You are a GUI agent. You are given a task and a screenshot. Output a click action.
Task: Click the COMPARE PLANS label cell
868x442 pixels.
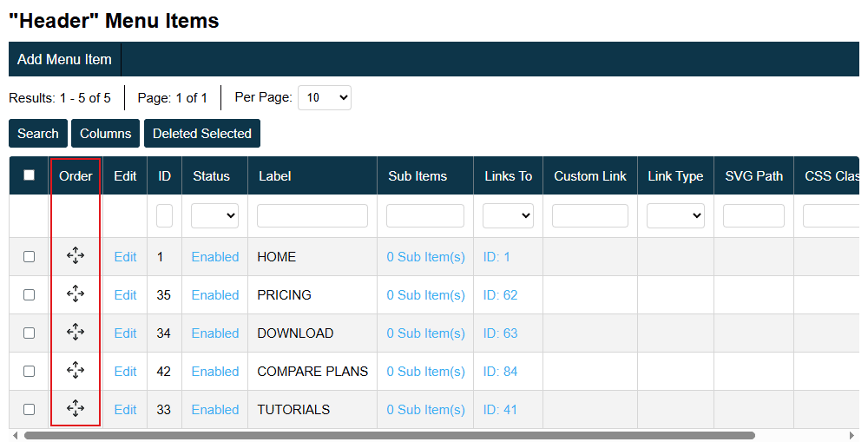[x=312, y=372]
